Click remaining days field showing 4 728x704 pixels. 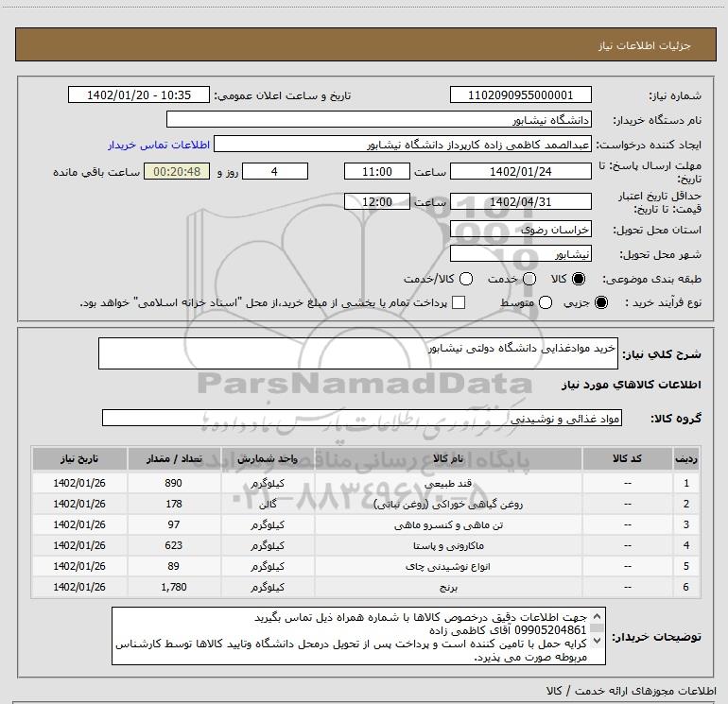pos(275,171)
